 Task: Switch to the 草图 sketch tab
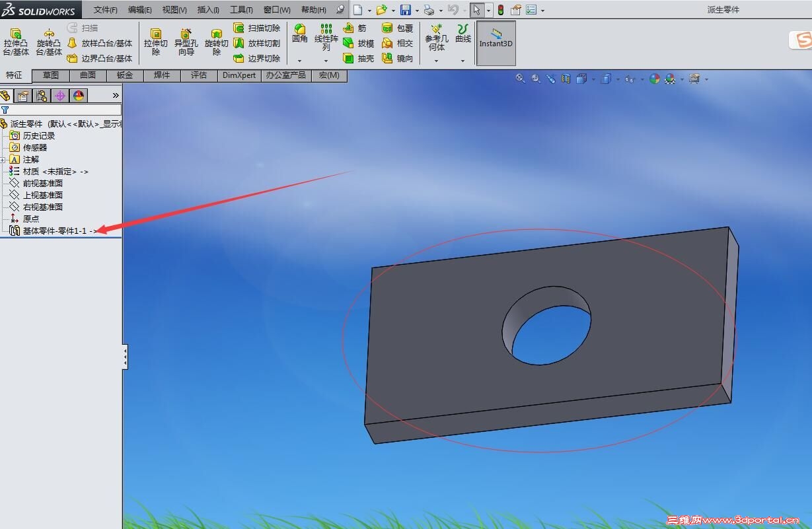(51, 75)
